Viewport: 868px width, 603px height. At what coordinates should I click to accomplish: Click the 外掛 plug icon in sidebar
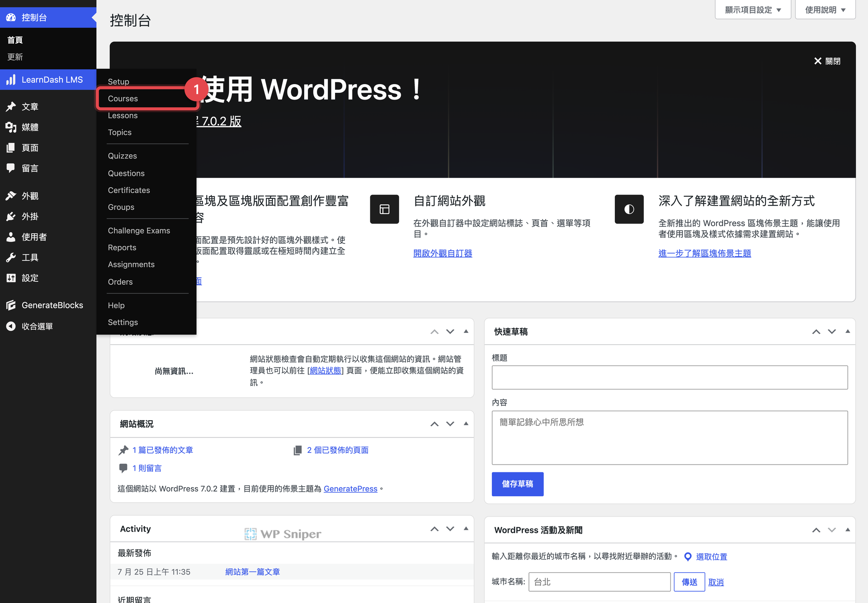(x=11, y=216)
